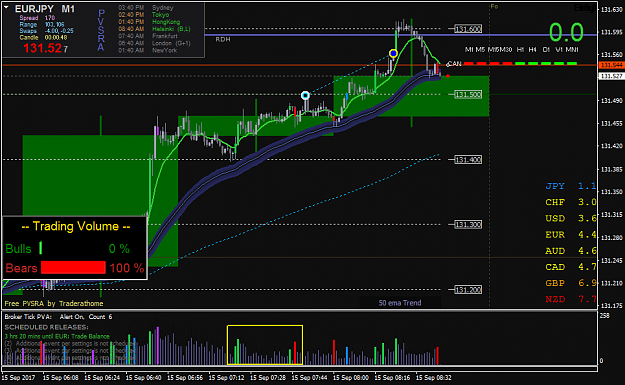This screenshot has width=625, height=385.
Task: Click the vertical PVSRA label
Action: pyautogui.click(x=101, y=30)
